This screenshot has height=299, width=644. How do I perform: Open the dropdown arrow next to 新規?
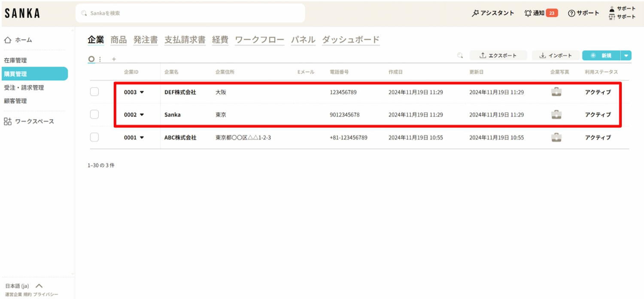tap(626, 55)
